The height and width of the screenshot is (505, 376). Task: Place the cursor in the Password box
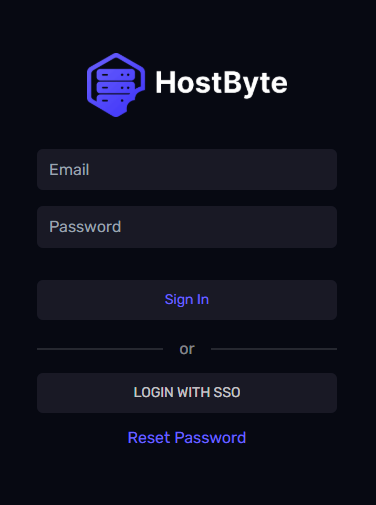click(187, 227)
